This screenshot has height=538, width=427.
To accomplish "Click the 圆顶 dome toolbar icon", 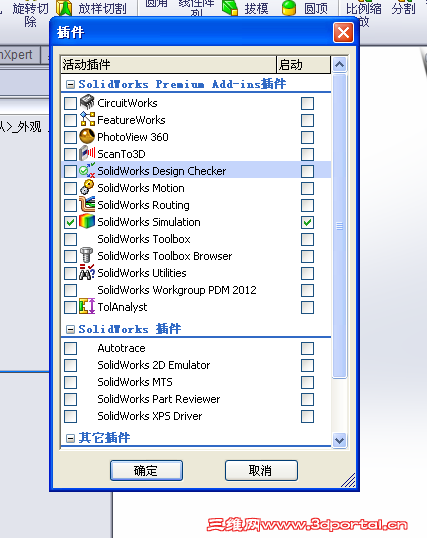I will tap(289, 8).
